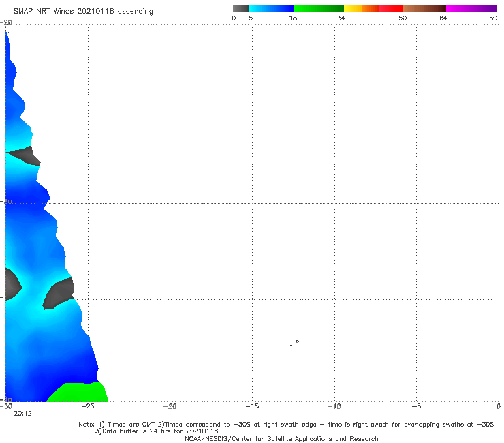Pick the yellow-orange part of the colorbar
504x443 pixels.
click(x=362, y=8)
